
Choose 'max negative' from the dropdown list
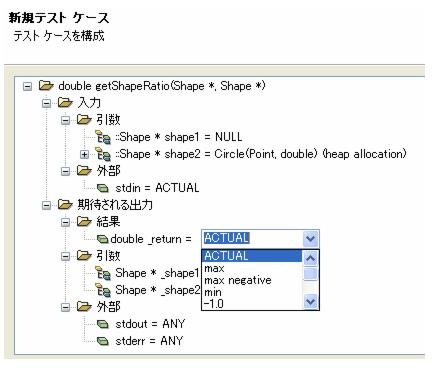pos(238,280)
